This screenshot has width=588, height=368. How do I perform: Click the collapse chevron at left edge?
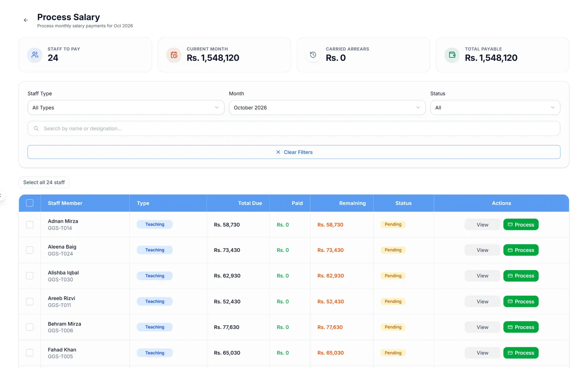(x=1, y=195)
